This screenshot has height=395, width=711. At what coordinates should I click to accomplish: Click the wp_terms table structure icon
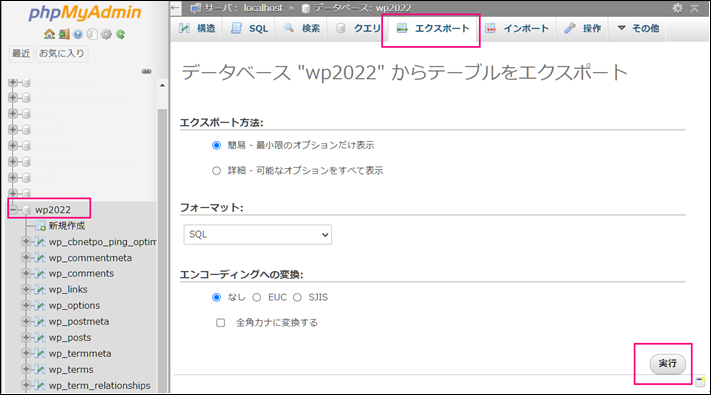(x=40, y=369)
